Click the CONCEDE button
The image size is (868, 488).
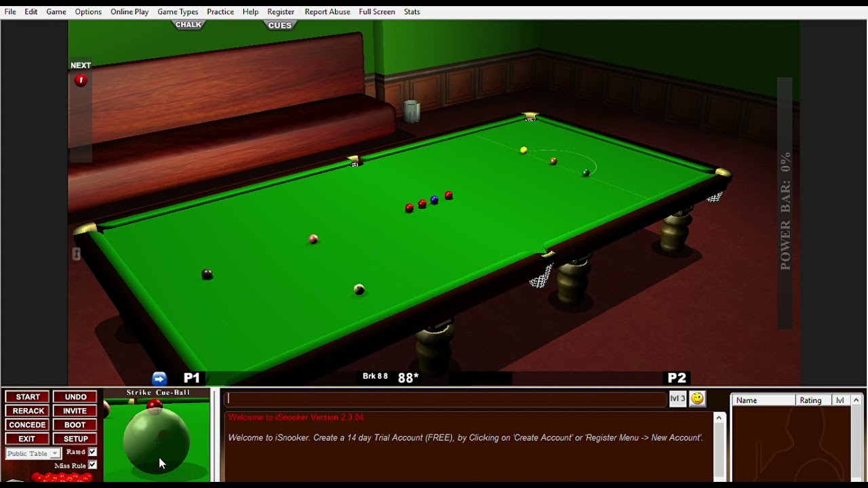coord(28,425)
